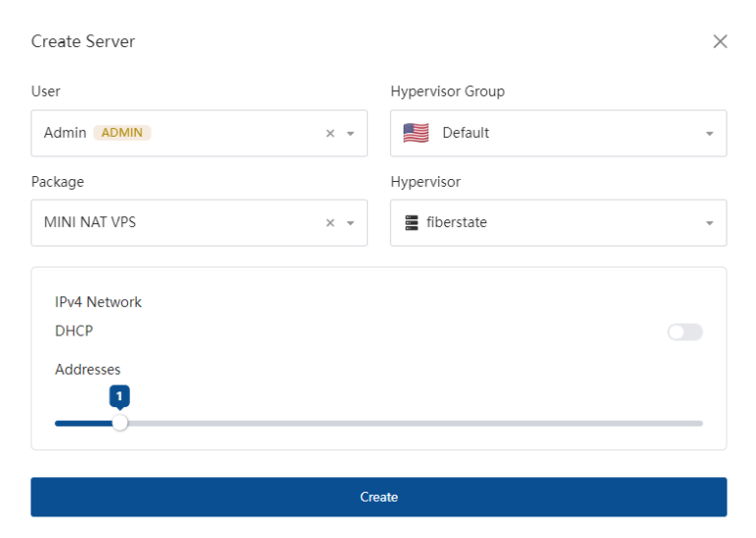The width and height of the screenshot is (756, 538).
Task: Click the Addresses slider value bubble
Action: (119, 395)
